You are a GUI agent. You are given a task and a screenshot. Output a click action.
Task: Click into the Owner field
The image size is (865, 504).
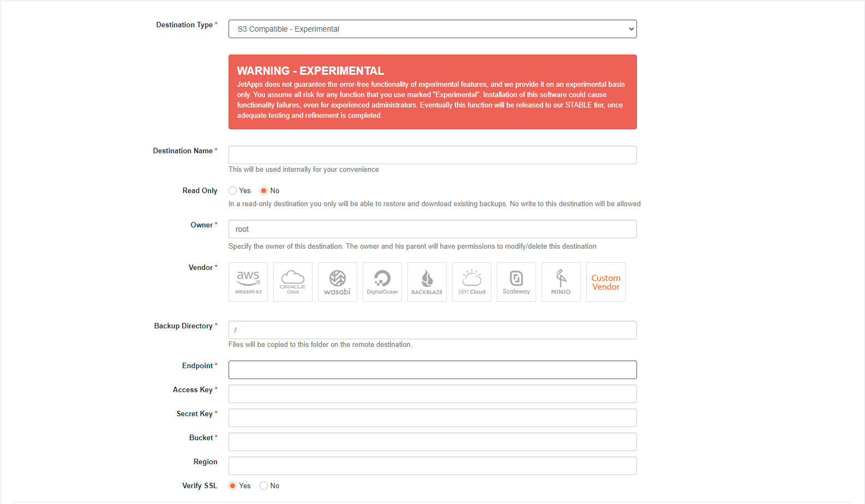coord(432,229)
